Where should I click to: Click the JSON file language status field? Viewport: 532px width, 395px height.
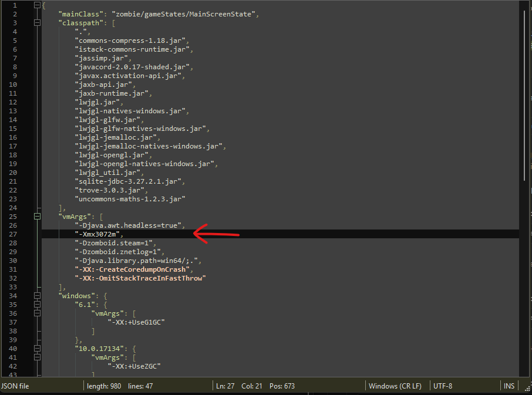tap(15, 386)
